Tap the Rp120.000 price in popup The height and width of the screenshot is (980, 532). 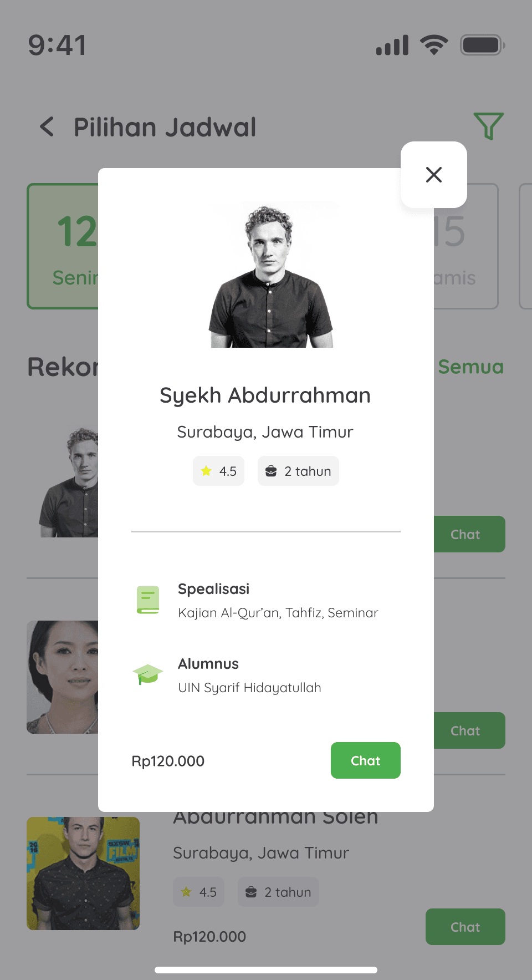168,761
